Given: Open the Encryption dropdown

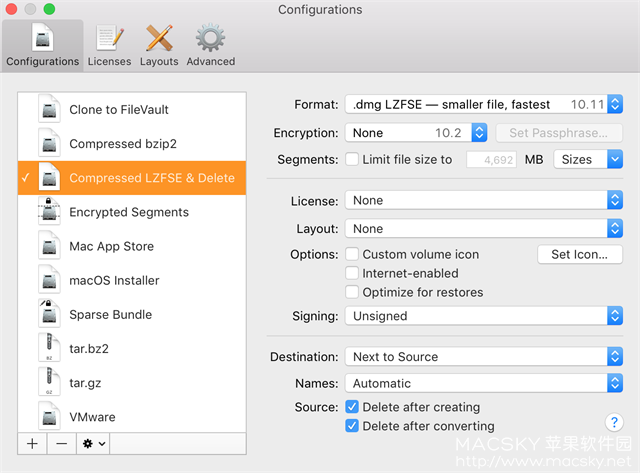Looking at the screenshot, I should point(416,133).
